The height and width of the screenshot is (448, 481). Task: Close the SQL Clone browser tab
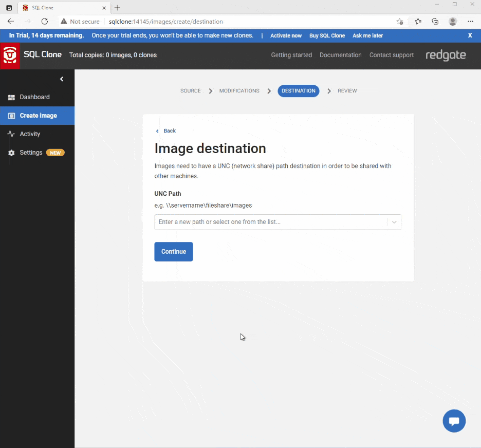(x=104, y=8)
